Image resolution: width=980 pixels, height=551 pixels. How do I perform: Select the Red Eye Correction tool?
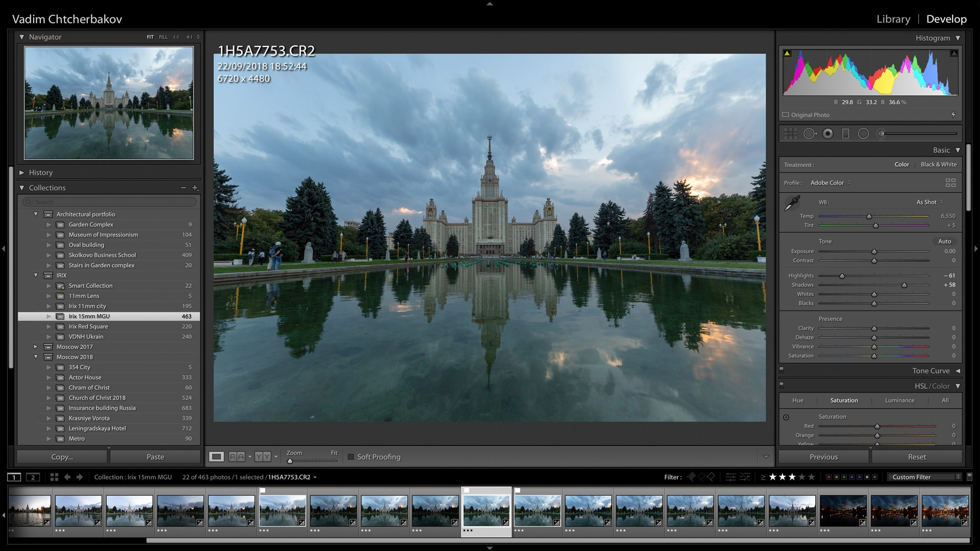pos(828,133)
